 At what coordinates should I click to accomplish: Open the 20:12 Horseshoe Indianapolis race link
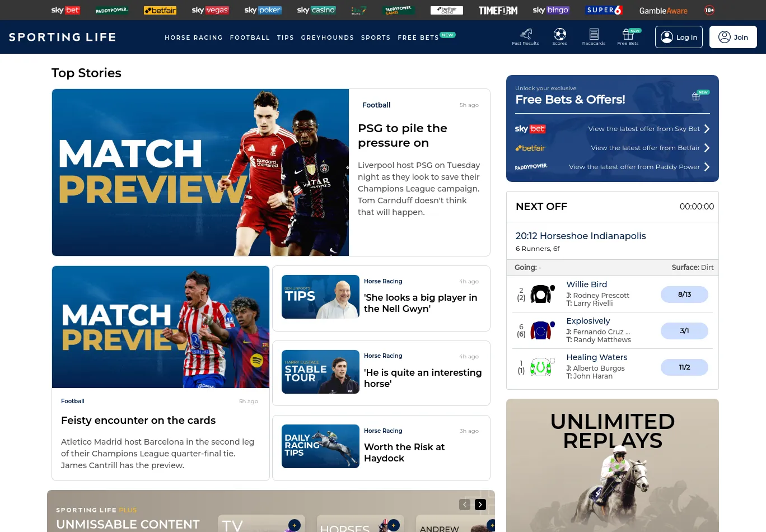pyautogui.click(x=581, y=236)
